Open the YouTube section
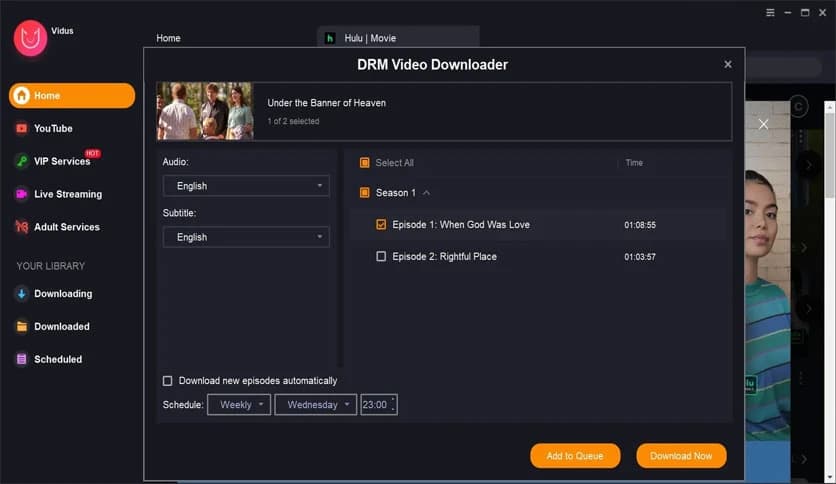 coord(53,128)
